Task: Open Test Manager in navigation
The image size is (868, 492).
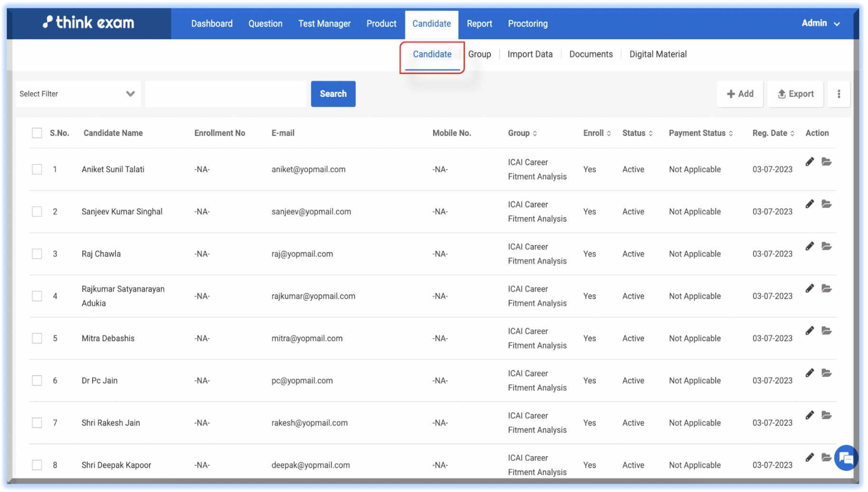Action: 324,24
